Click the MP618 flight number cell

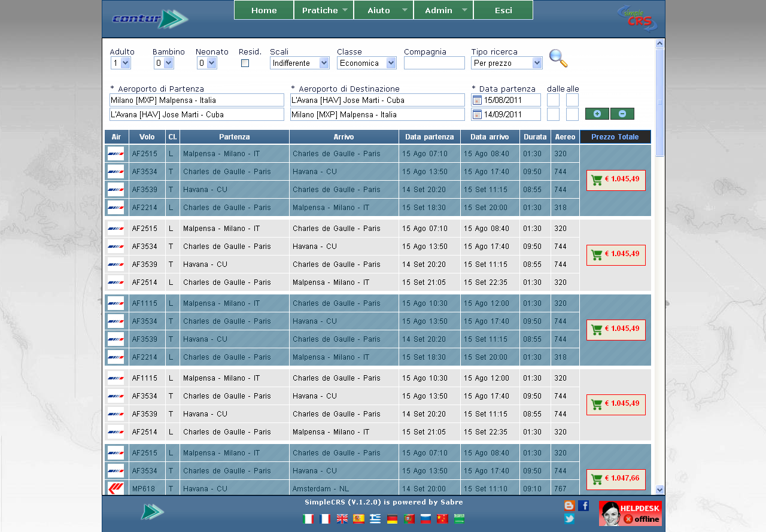(147, 488)
